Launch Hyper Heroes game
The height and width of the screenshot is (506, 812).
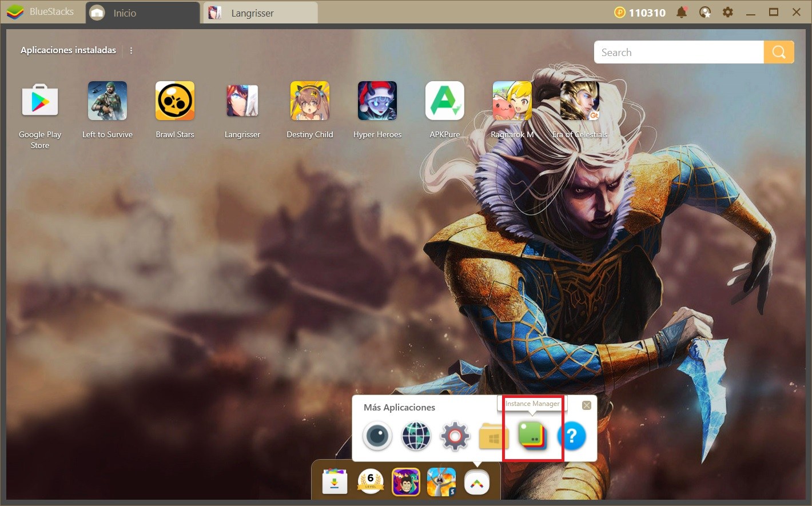tap(377, 101)
